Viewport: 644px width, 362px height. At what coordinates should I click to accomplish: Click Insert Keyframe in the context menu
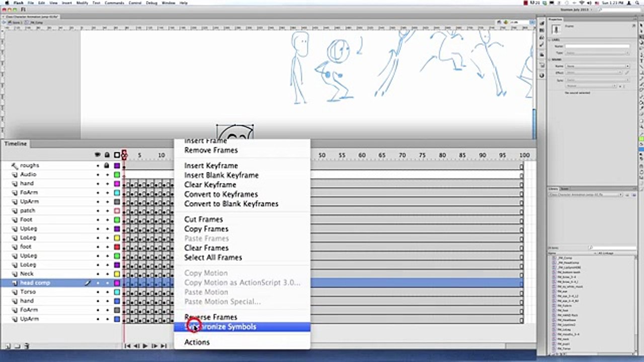[242, 165]
